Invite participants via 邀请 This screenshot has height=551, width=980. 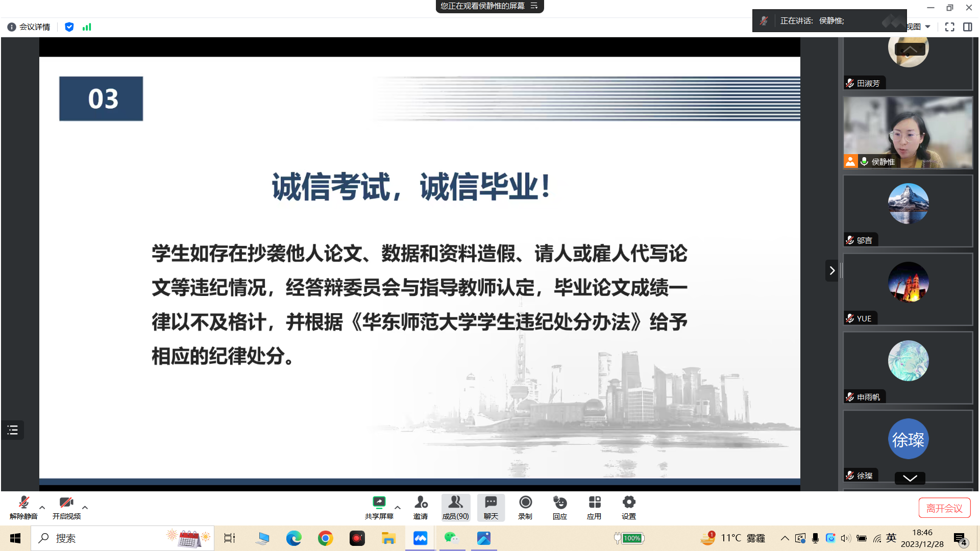point(420,507)
